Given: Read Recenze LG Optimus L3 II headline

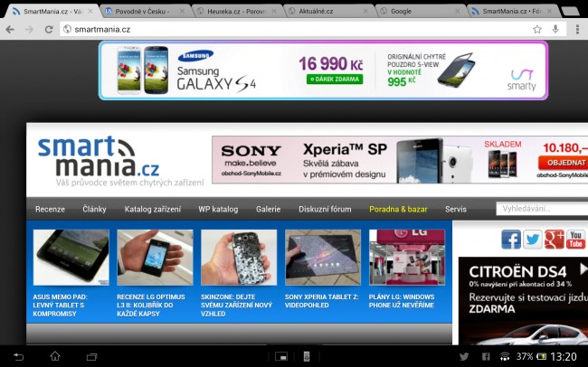Looking at the screenshot, I should click(151, 306).
